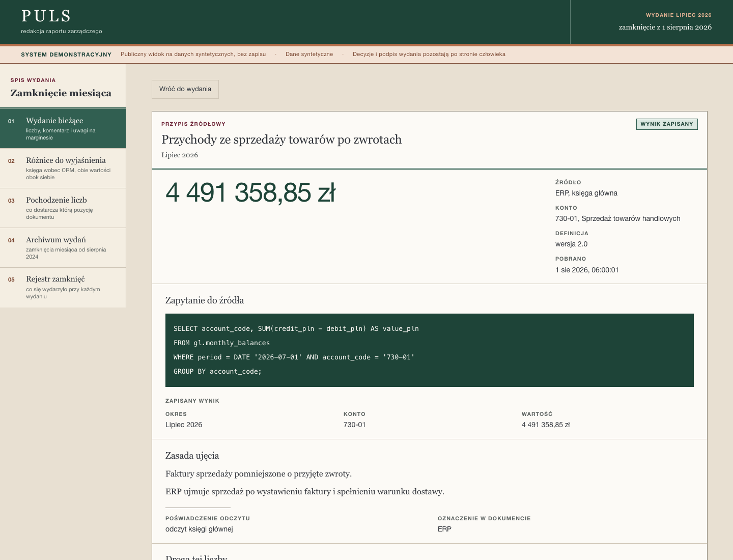Click the fetched timestamp "1 sie 2026, 06:00:01"
733x560 pixels.
[x=587, y=270]
